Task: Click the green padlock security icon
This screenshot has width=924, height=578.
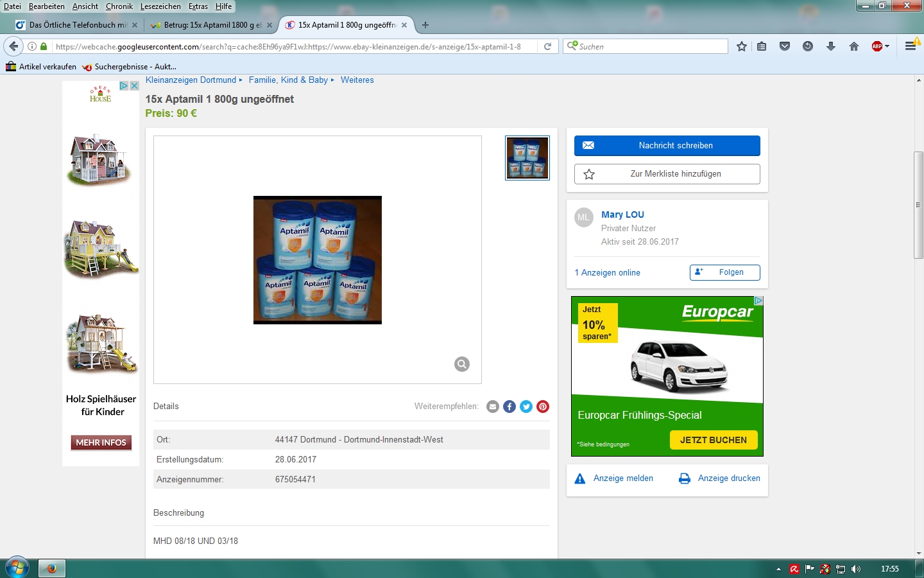Action: [x=44, y=46]
